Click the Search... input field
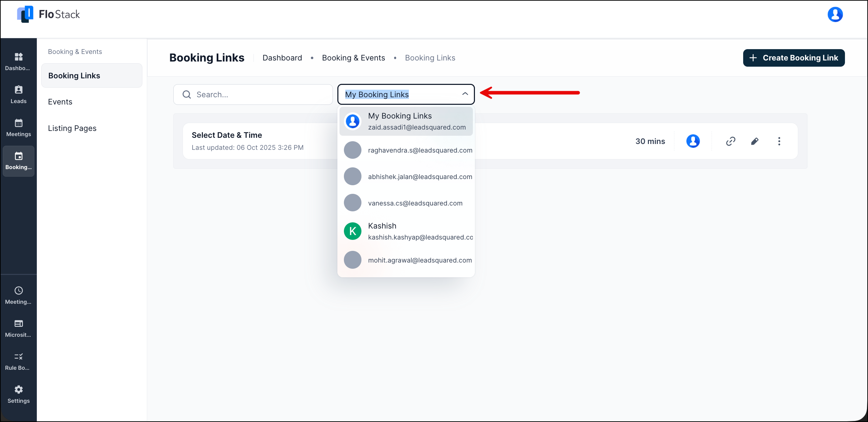Image resolution: width=868 pixels, height=422 pixels. coord(253,95)
